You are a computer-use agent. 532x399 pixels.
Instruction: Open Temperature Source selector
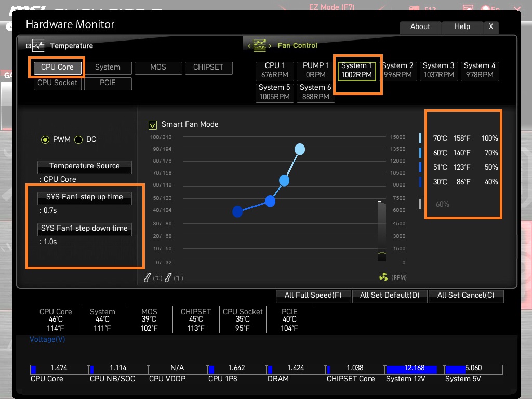pos(85,166)
